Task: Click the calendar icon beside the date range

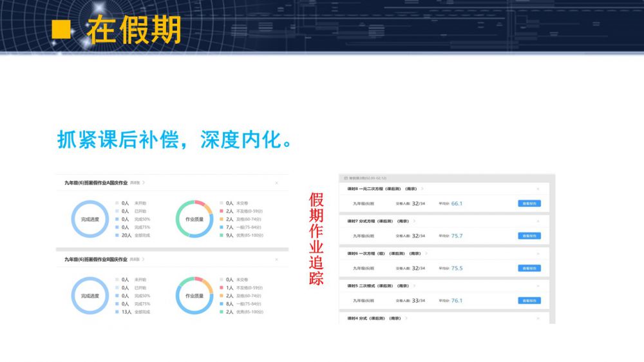Action: (x=346, y=178)
